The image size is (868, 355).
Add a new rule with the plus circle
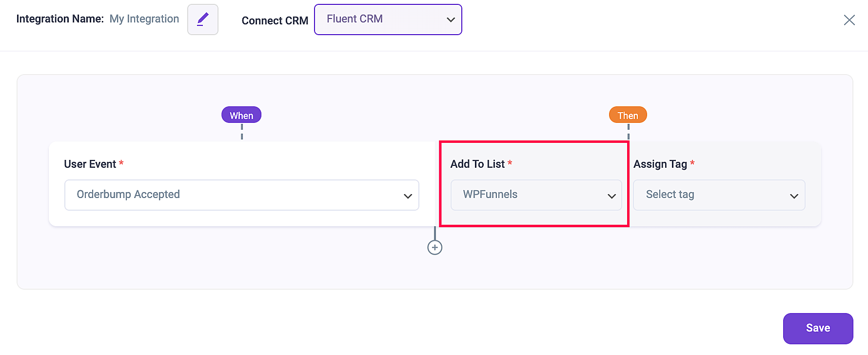435,247
